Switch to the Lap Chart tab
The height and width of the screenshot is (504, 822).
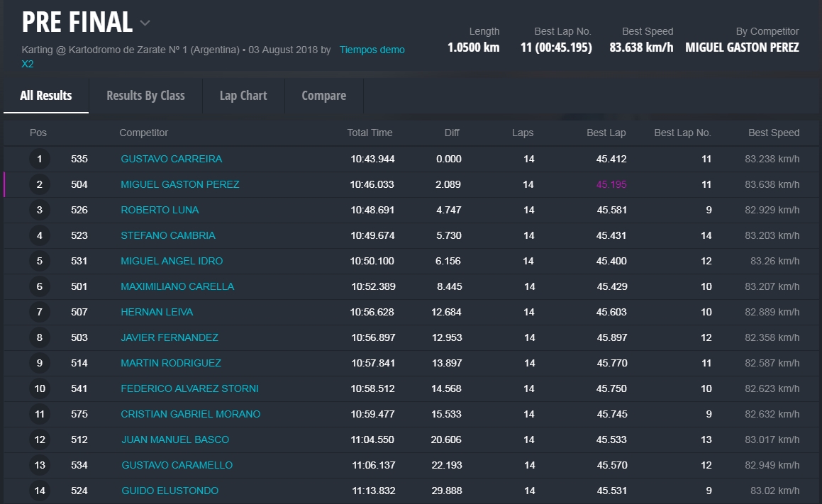click(x=243, y=96)
